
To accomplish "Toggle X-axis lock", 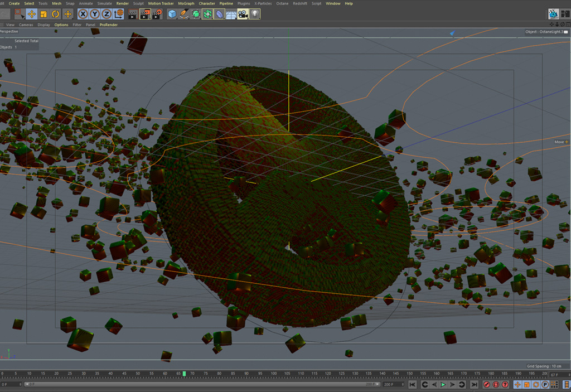I will [x=83, y=14].
